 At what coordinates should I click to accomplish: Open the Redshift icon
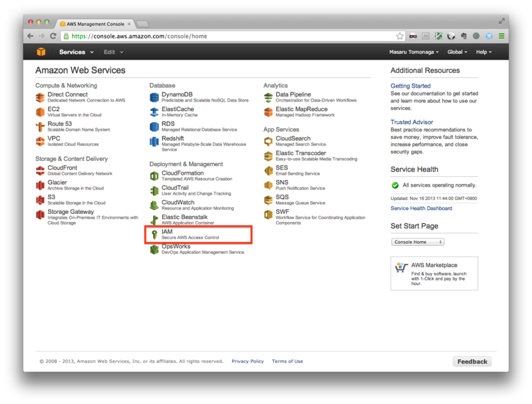154,142
